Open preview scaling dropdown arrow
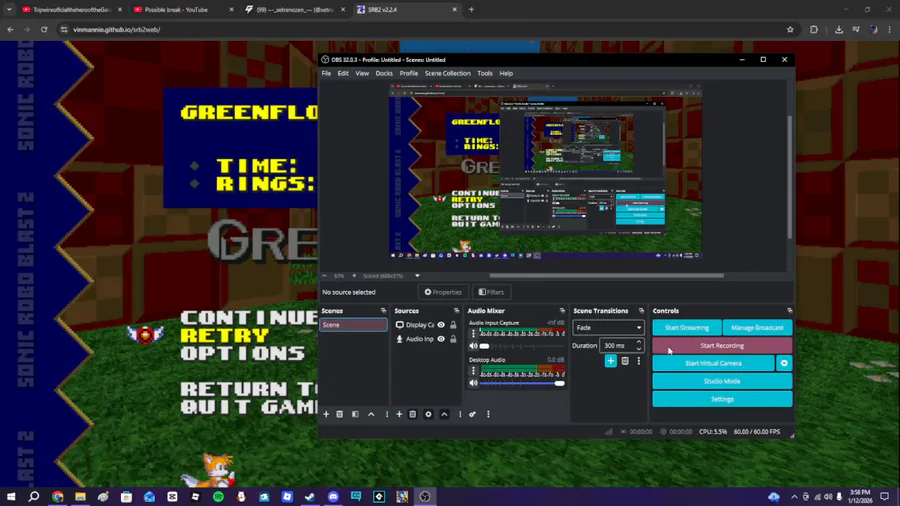Screen dimensions: 900x506 (417, 276)
